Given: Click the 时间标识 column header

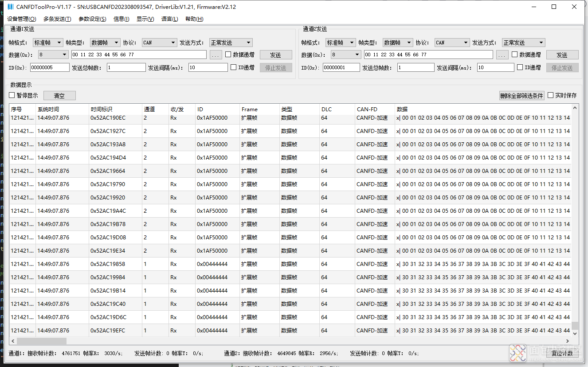Looking at the screenshot, I should [115, 109].
